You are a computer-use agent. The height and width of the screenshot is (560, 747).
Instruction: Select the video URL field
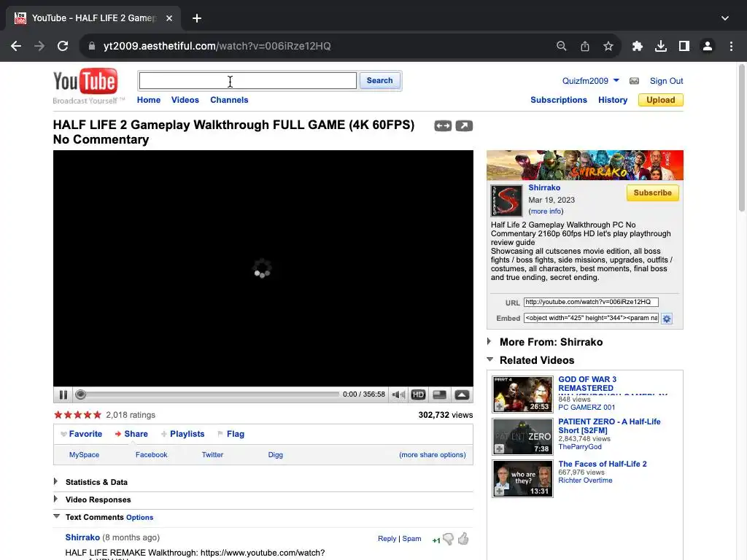click(591, 302)
